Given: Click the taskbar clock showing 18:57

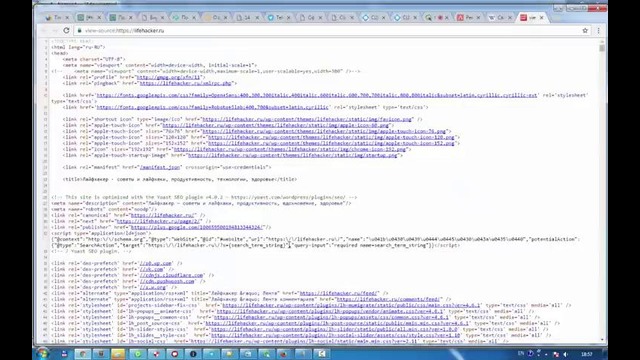Looking at the screenshot, I should 587,354.
